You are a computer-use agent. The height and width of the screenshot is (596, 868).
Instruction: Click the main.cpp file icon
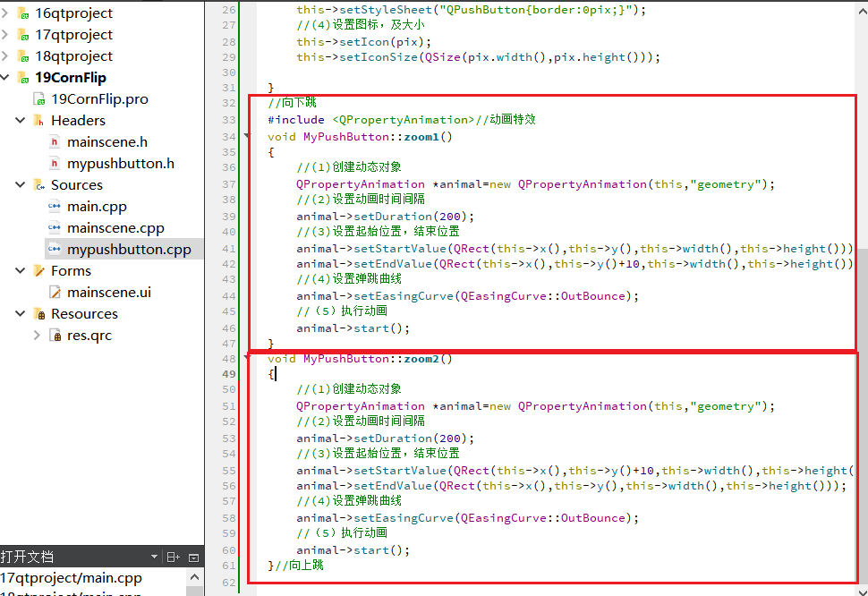pyautogui.click(x=55, y=207)
